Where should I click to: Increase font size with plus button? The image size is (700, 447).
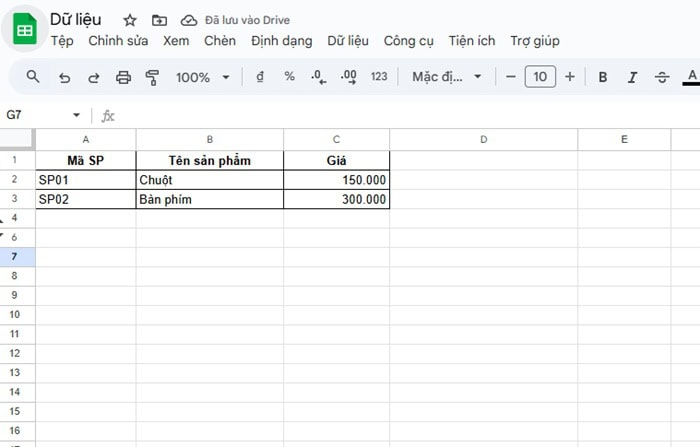[570, 77]
